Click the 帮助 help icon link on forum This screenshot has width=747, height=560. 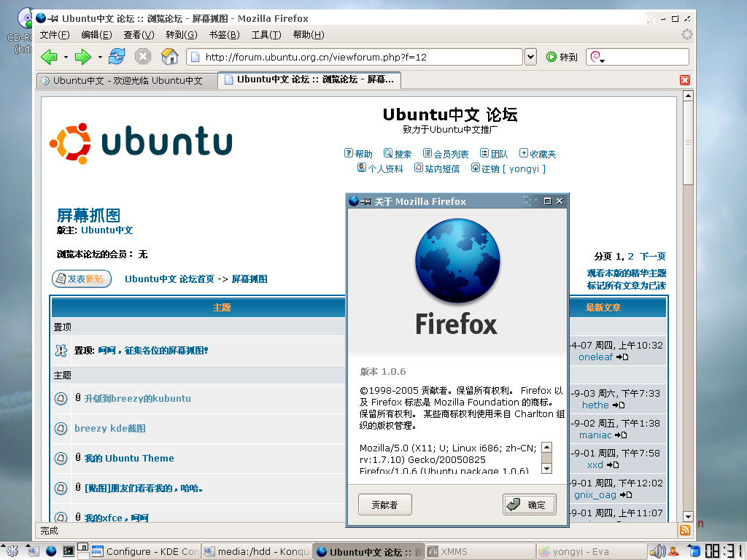(x=358, y=153)
